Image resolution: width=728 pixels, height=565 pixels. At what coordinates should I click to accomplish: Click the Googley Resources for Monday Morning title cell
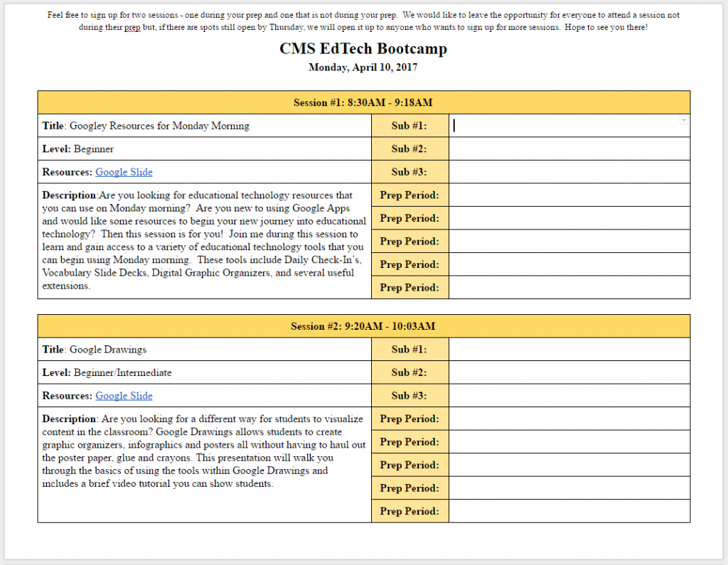click(204, 126)
